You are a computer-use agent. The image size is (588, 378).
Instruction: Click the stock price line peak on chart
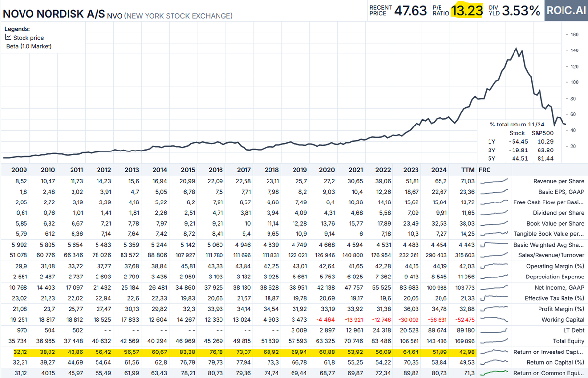[516, 48]
